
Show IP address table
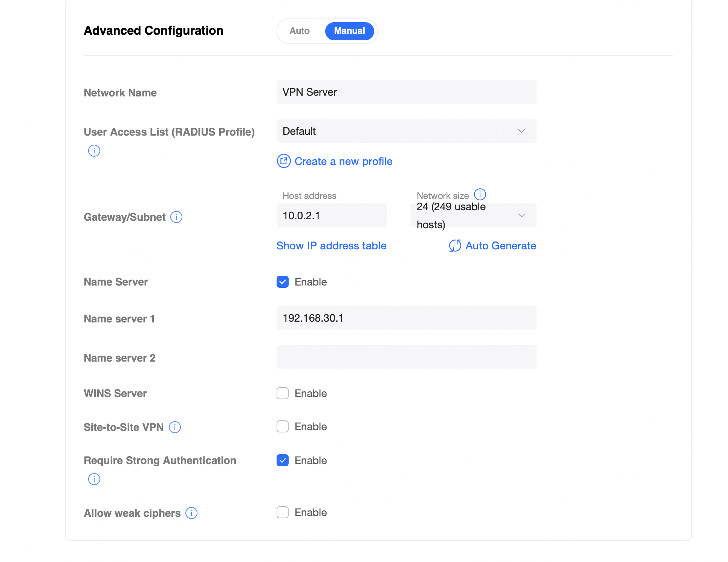click(x=331, y=246)
